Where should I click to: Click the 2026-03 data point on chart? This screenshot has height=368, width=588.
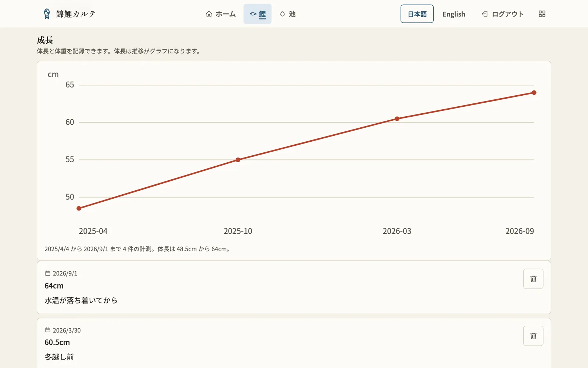(x=397, y=118)
